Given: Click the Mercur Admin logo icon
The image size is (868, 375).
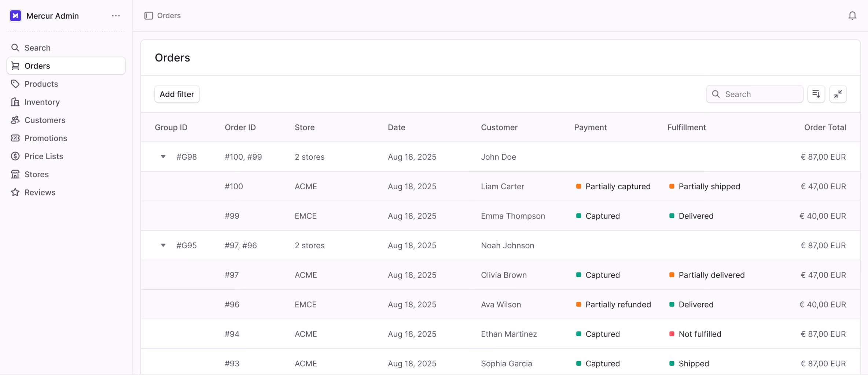Looking at the screenshot, I should point(15,16).
